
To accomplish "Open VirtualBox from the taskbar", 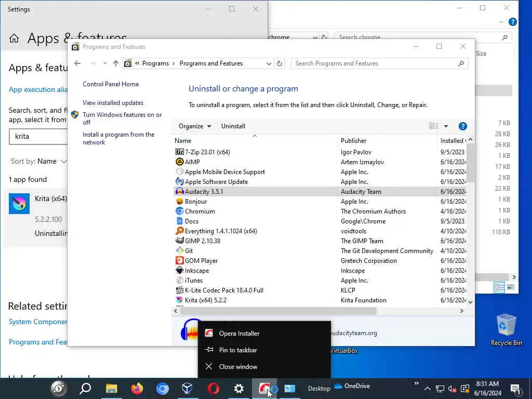I will (188, 389).
